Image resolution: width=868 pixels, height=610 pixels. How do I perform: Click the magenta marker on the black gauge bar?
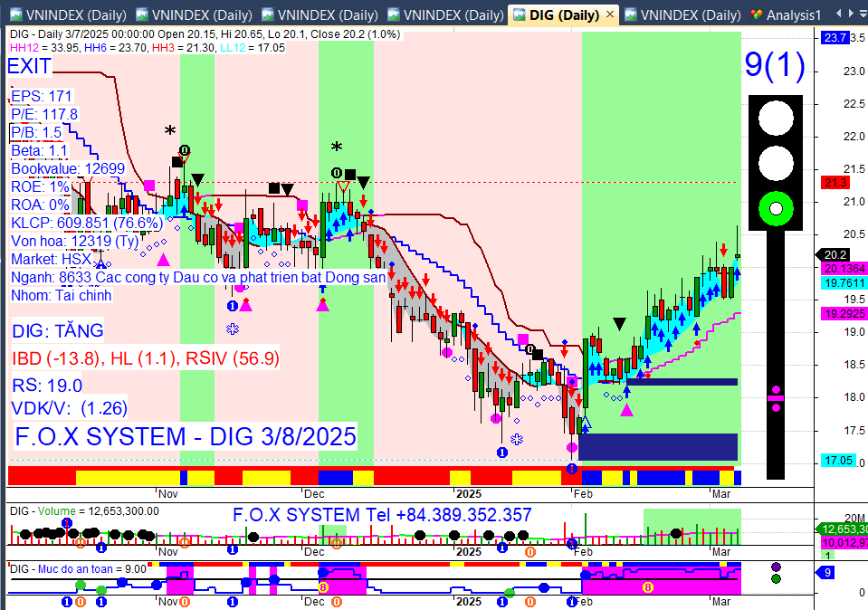776,398
